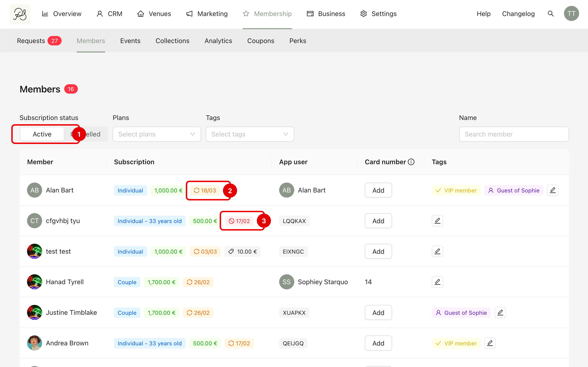Open the TT user avatar menu
This screenshot has height=367, width=588.
(x=571, y=14)
